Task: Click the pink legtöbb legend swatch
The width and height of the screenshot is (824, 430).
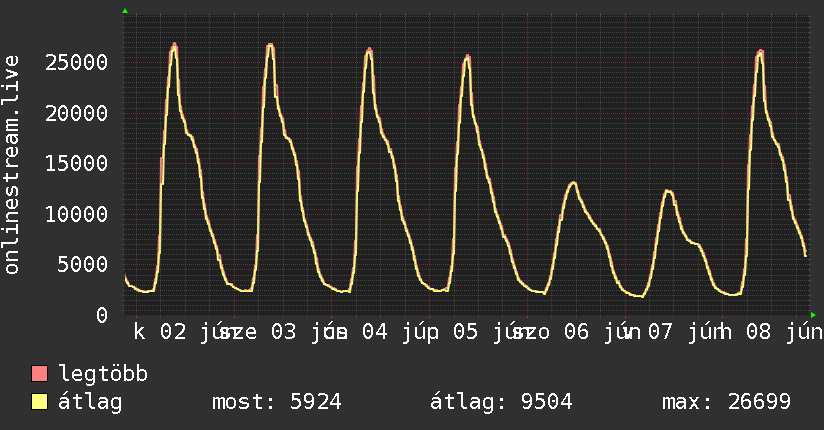Action: (x=39, y=373)
